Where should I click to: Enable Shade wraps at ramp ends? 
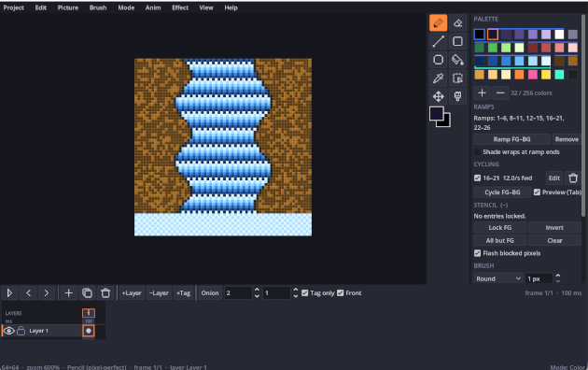[477, 152]
